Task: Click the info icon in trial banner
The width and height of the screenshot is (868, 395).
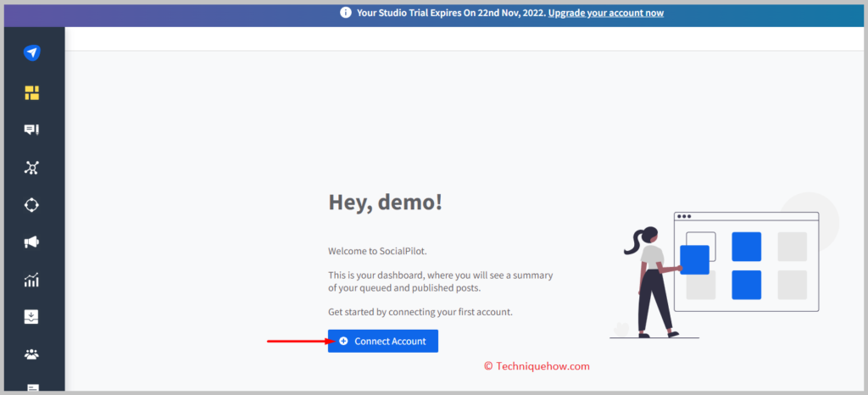Action: pos(346,13)
